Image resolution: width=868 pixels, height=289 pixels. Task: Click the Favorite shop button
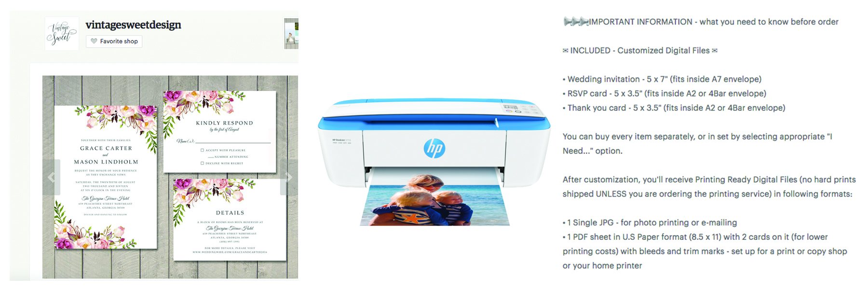pyautogui.click(x=114, y=41)
